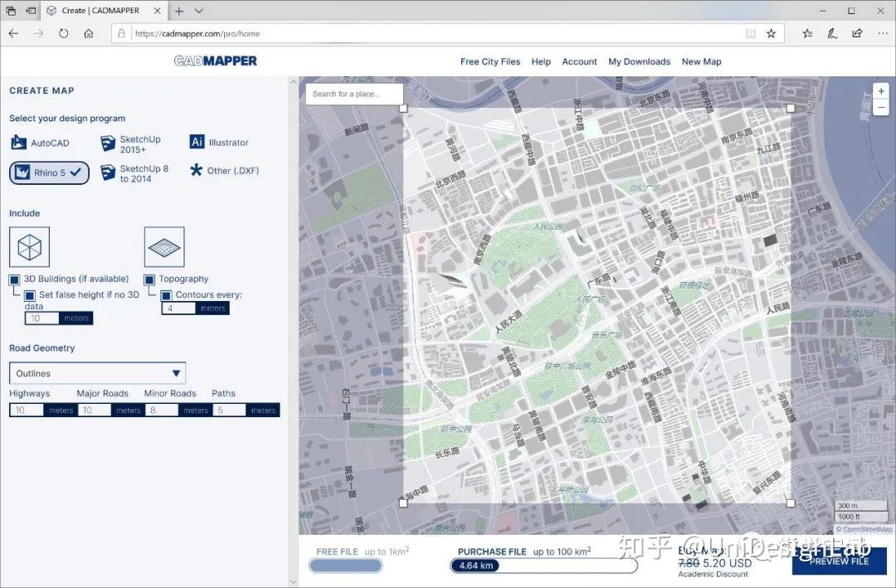The width and height of the screenshot is (896, 588).
Task: Refresh the page
Action: point(63,33)
